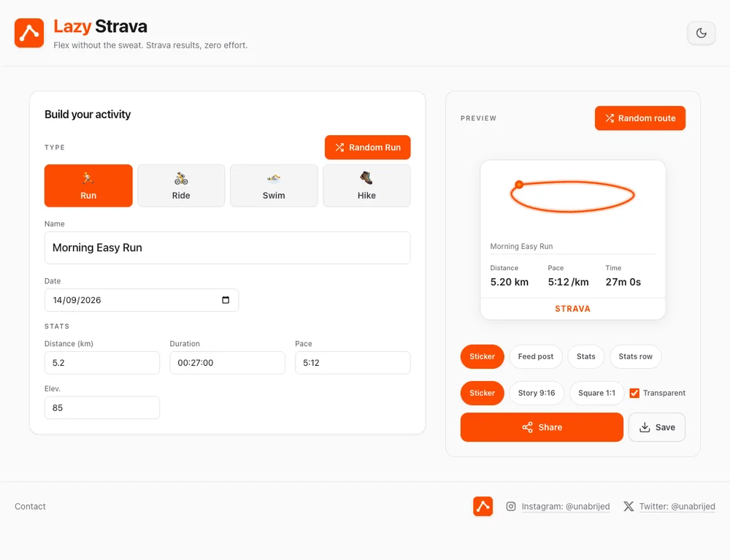Select the Ride activity type
730x560 pixels.
(181, 185)
